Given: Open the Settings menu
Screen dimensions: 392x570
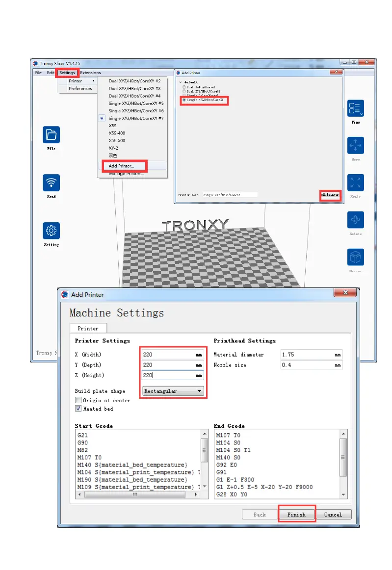Looking at the screenshot, I should (67, 73).
